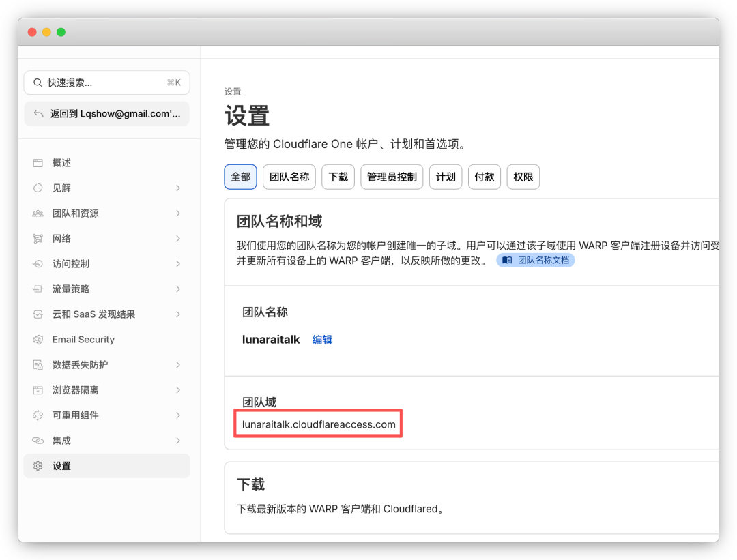The width and height of the screenshot is (737, 560).
Task: Open the 网络 network section icon
Action: pyautogui.click(x=39, y=238)
